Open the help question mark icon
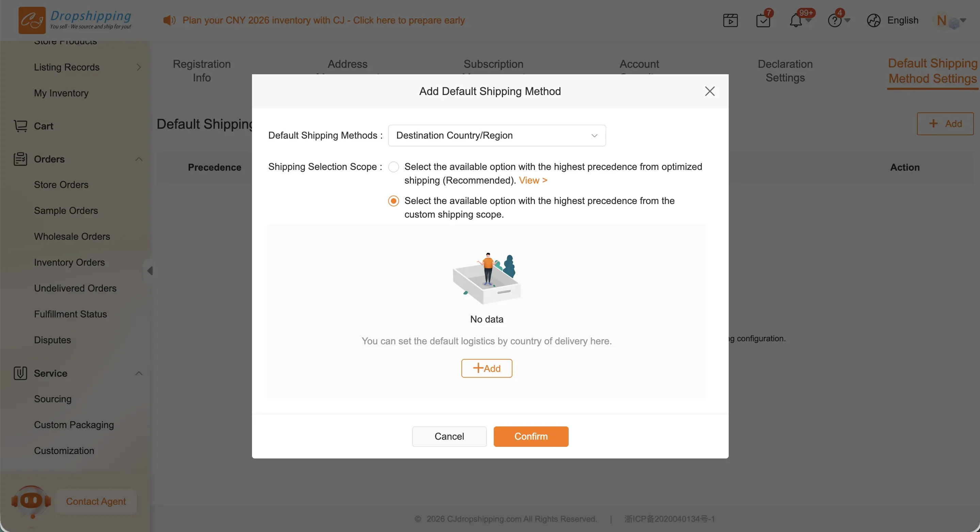The image size is (980, 532). [x=835, y=20]
